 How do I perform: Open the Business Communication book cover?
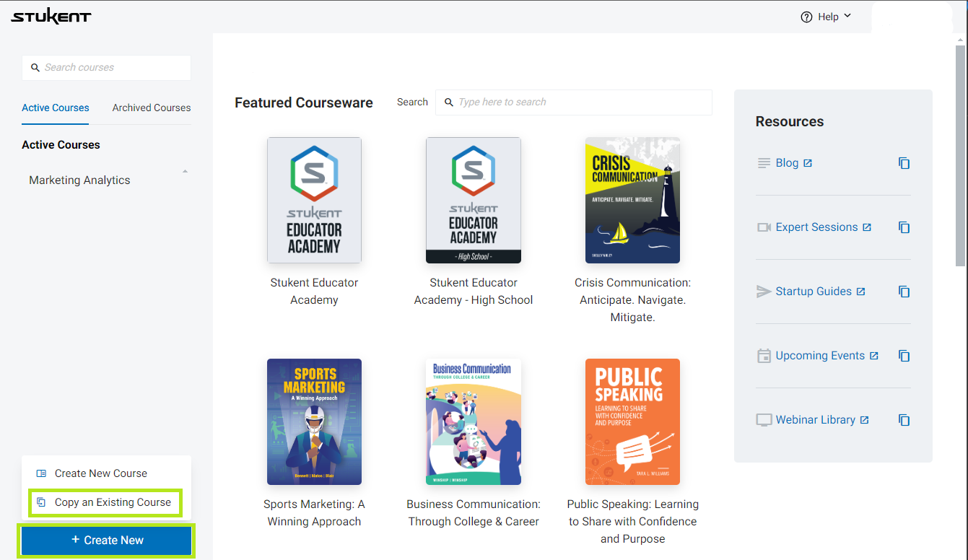coord(474,421)
